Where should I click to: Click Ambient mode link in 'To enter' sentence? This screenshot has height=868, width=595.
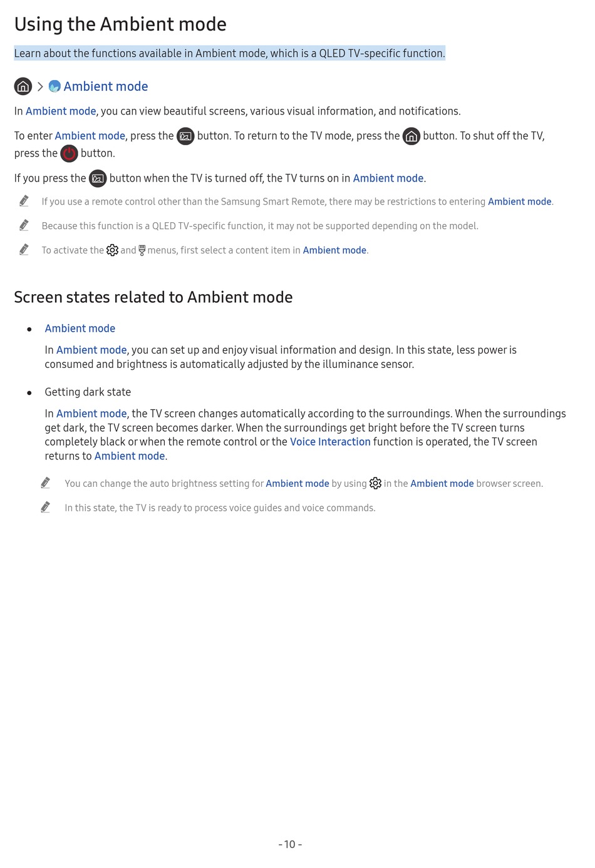pyautogui.click(x=90, y=136)
